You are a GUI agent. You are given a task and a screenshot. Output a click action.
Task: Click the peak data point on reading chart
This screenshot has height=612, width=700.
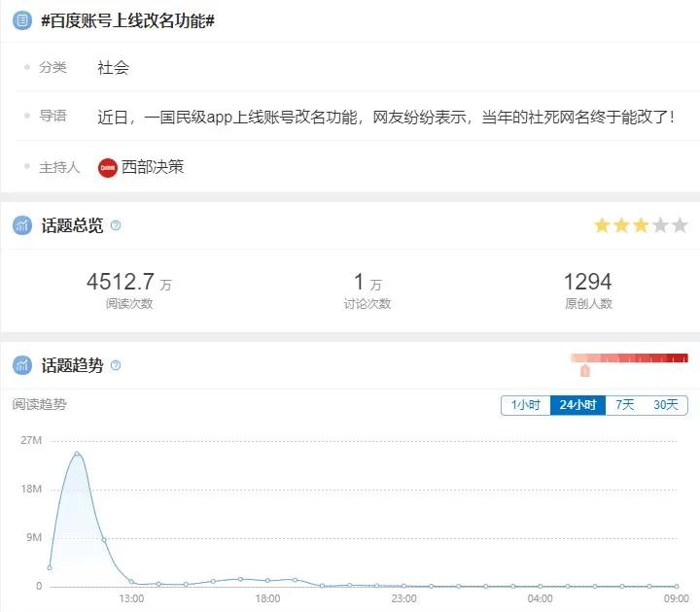[x=77, y=454]
